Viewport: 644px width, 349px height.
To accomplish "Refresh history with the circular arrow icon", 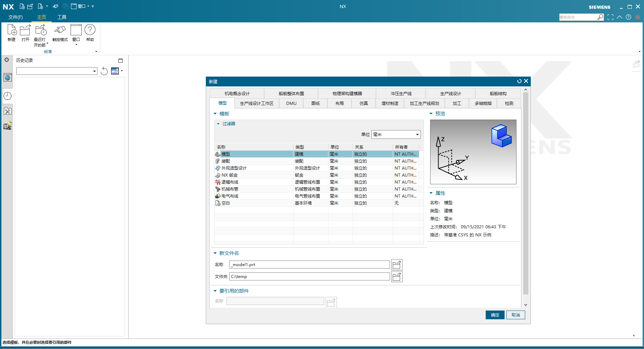I will [104, 71].
